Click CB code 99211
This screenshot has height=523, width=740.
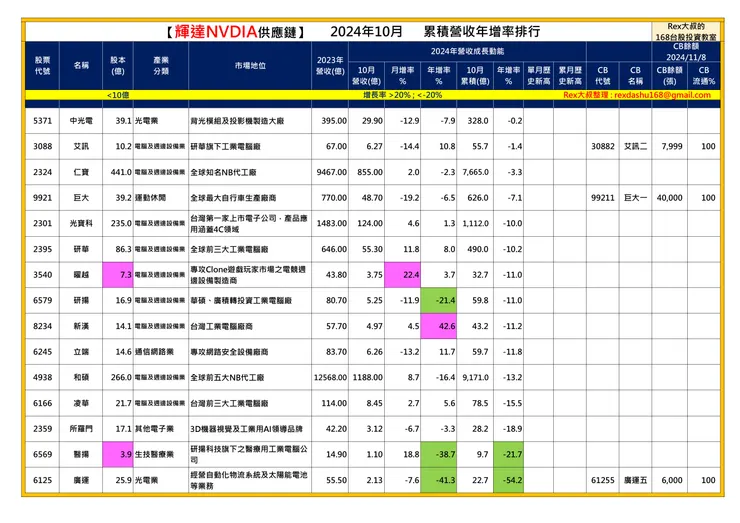pos(603,198)
